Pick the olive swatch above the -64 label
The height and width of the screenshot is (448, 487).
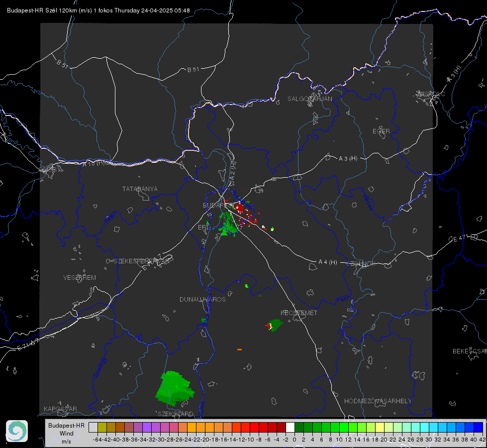point(102,427)
